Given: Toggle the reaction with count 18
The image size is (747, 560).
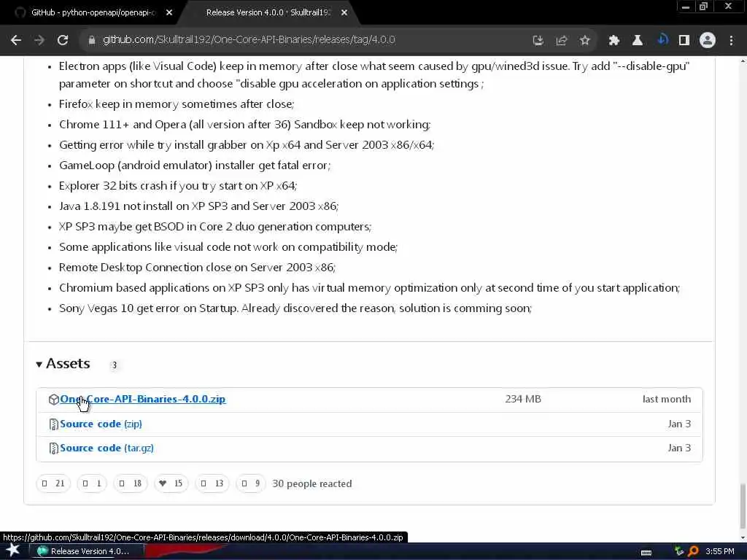Looking at the screenshot, I should pyautogui.click(x=131, y=484).
